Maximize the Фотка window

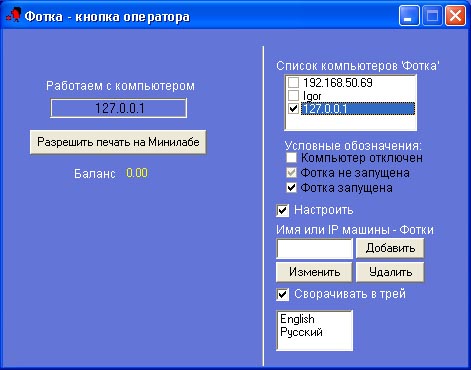pyautogui.click(x=432, y=15)
